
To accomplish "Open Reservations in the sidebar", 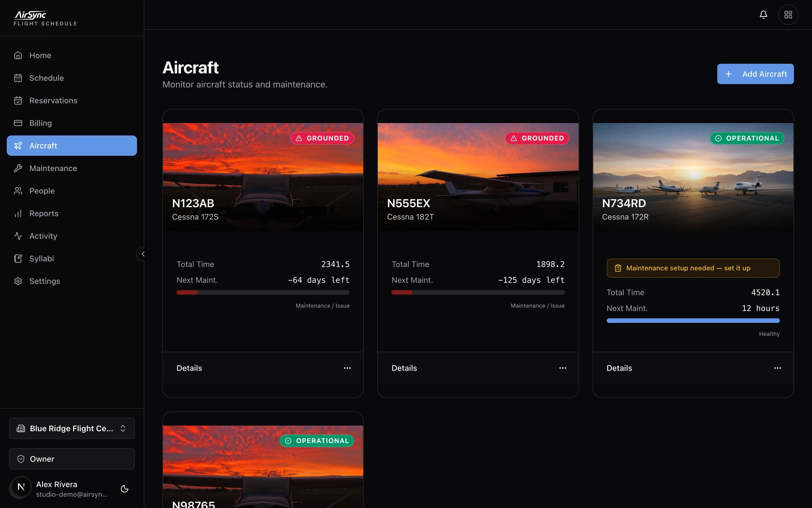I will (72, 100).
